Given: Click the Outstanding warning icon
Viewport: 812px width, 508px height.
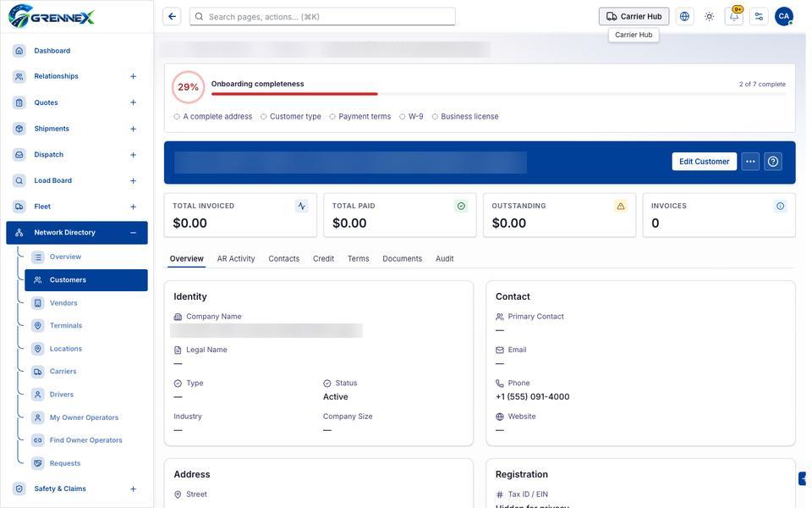Looking at the screenshot, I should [x=621, y=207].
